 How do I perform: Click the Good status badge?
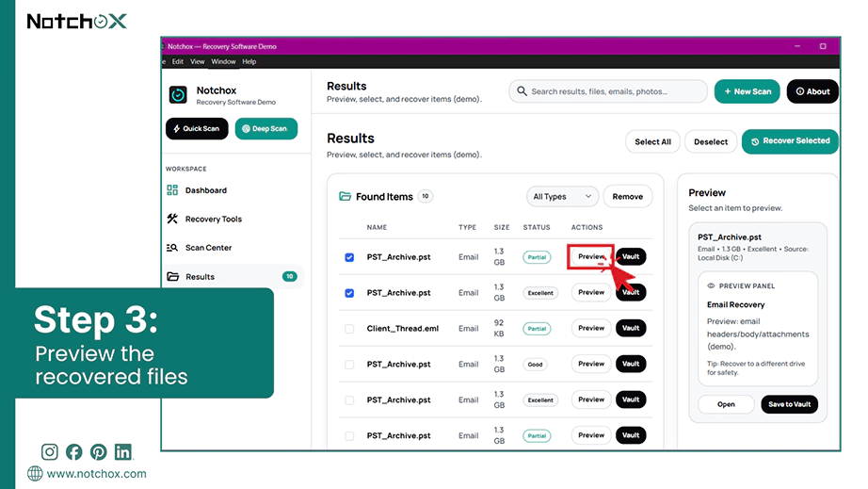point(536,365)
